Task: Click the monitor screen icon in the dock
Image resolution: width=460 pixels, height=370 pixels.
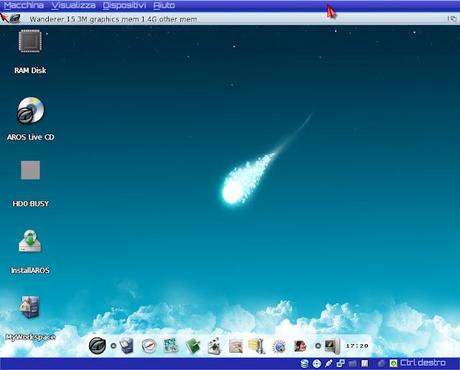Action: (x=332, y=346)
